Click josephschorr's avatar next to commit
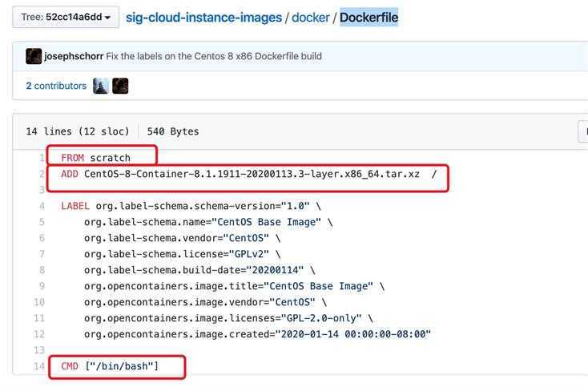588x391 pixels. point(34,56)
